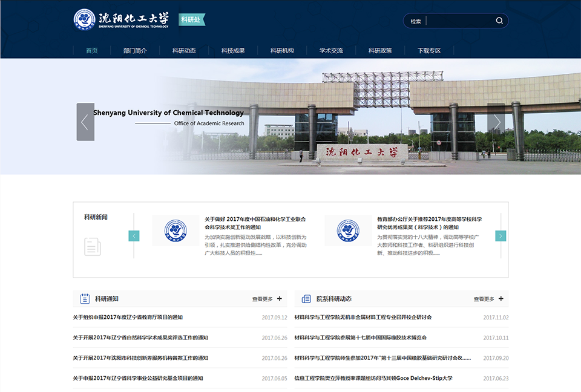
Task: Open the 科技成果 menu item
Action: click(233, 51)
